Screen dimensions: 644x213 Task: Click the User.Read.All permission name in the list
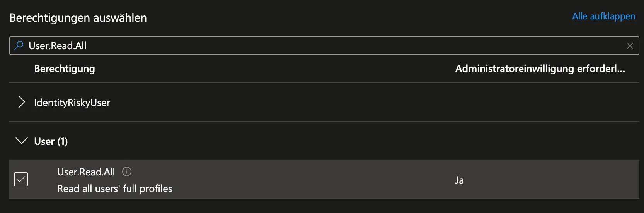pyautogui.click(x=86, y=172)
